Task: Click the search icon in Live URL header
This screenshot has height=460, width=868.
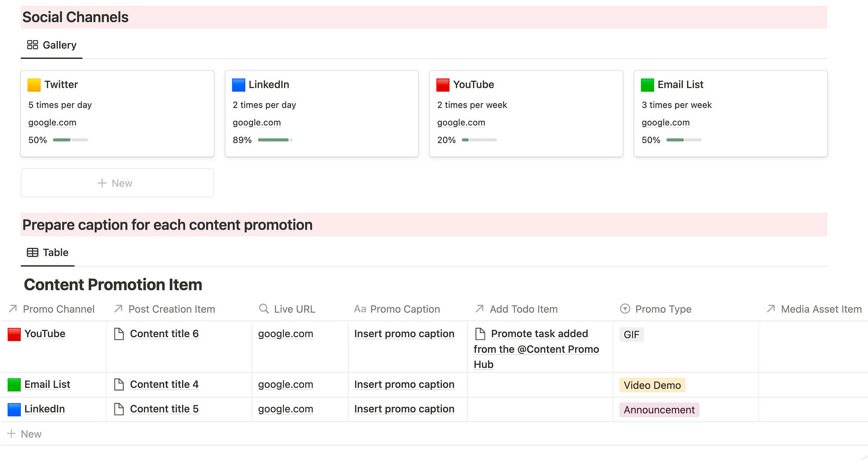Action: pos(264,309)
